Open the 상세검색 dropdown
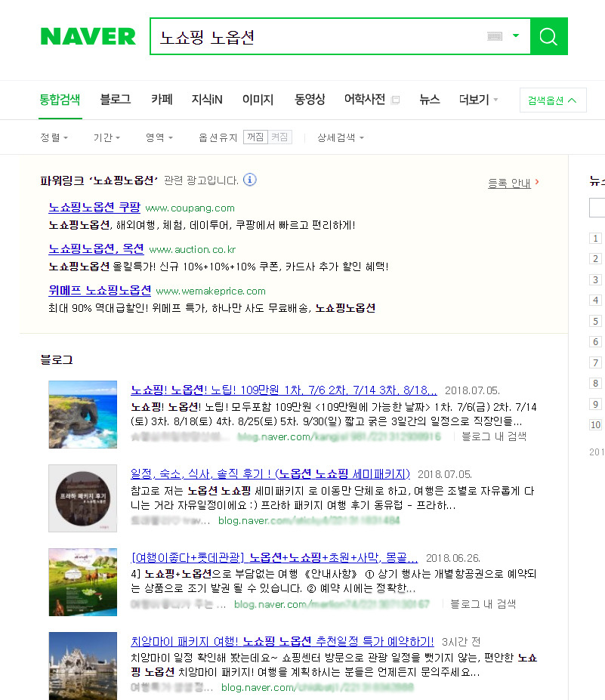Screen dimensions: 605x700 pyautogui.click(x=341, y=137)
